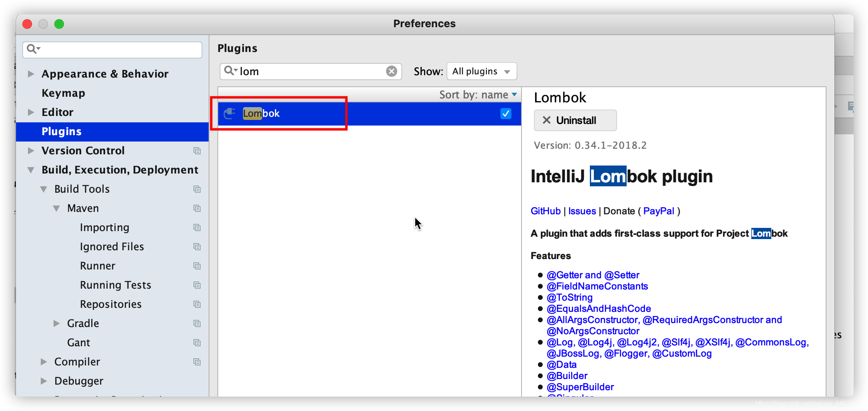Open the GitHub link
This screenshot has width=868, height=411.
[545, 211]
